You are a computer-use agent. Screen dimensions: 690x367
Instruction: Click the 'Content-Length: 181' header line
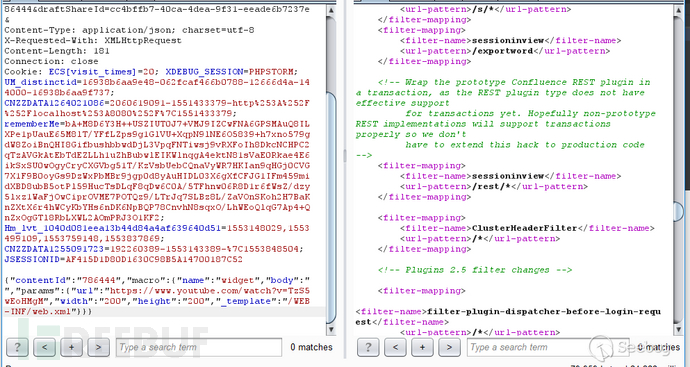57,51
